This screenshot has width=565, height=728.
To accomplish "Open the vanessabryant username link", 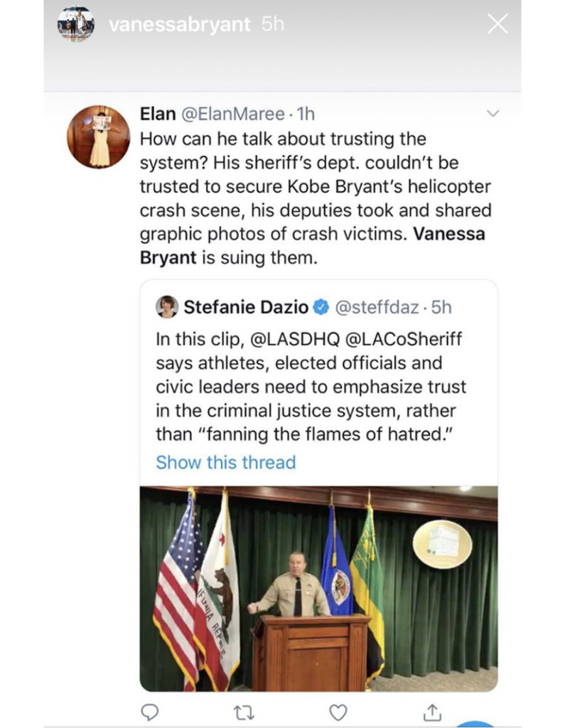I will [180, 24].
